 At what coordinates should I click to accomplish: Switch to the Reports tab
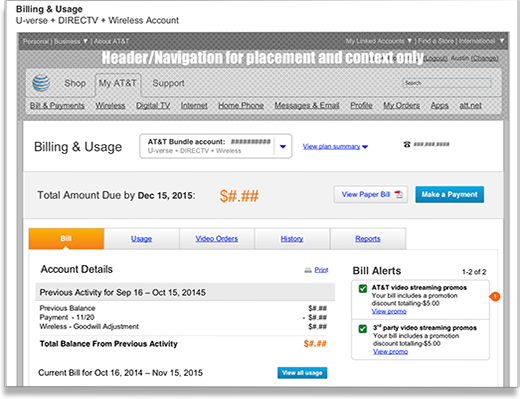[x=368, y=239]
